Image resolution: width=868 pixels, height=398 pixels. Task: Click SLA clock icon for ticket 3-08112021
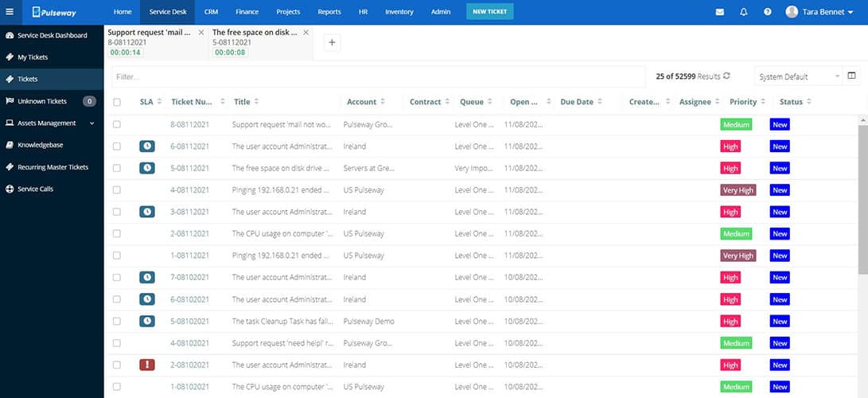click(146, 212)
